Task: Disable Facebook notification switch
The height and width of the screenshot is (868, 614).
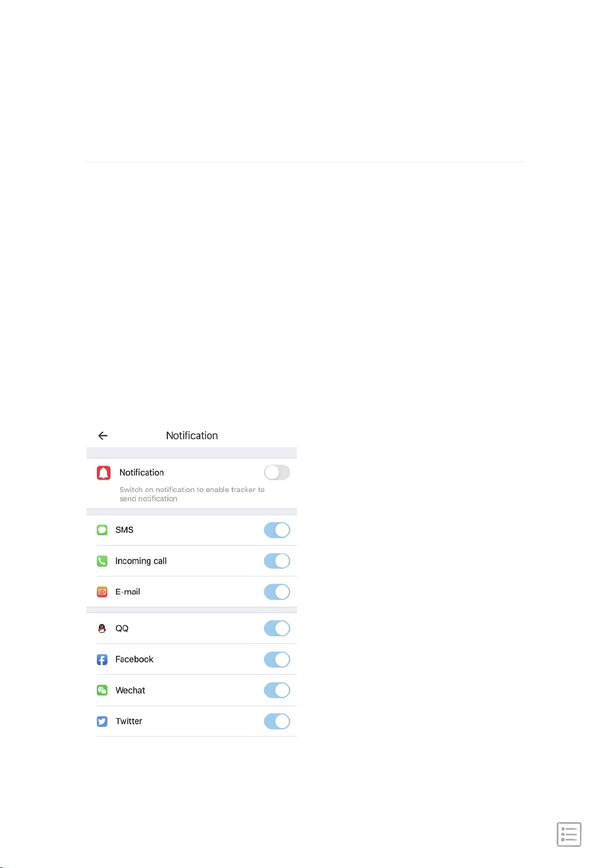Action: tap(277, 659)
